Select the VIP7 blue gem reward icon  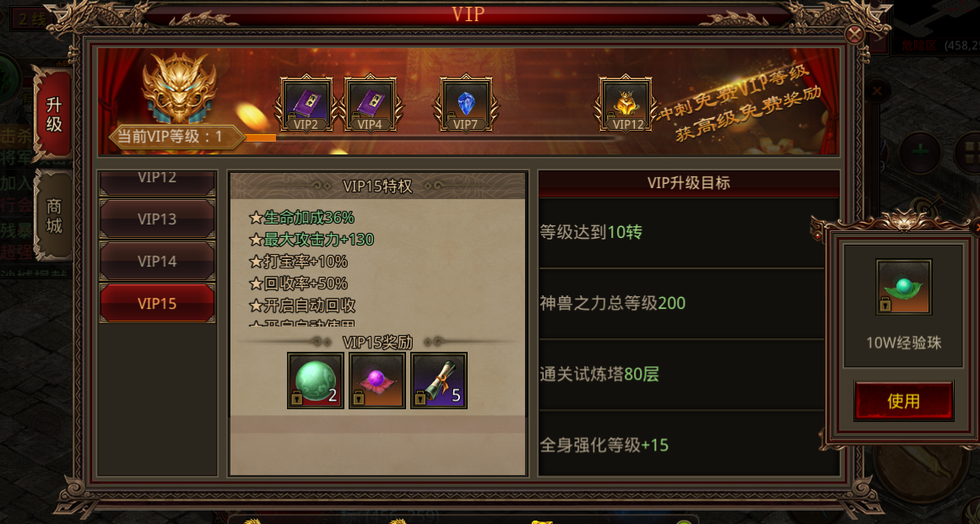click(466, 104)
